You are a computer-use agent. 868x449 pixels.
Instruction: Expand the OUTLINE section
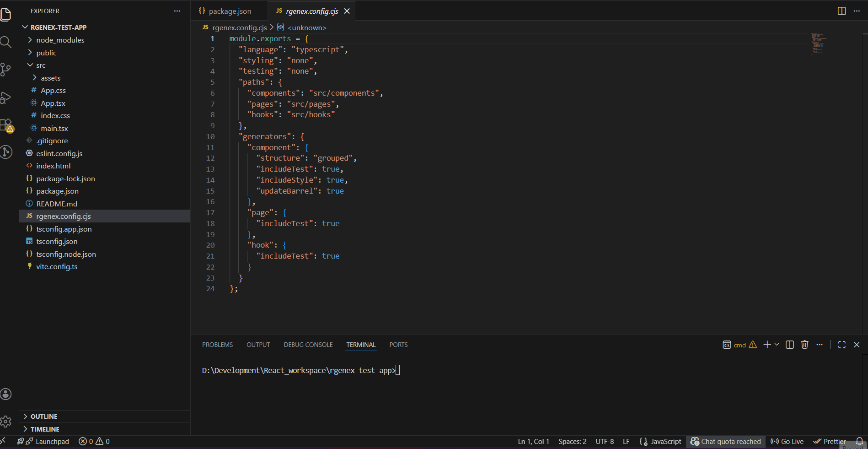point(105,417)
